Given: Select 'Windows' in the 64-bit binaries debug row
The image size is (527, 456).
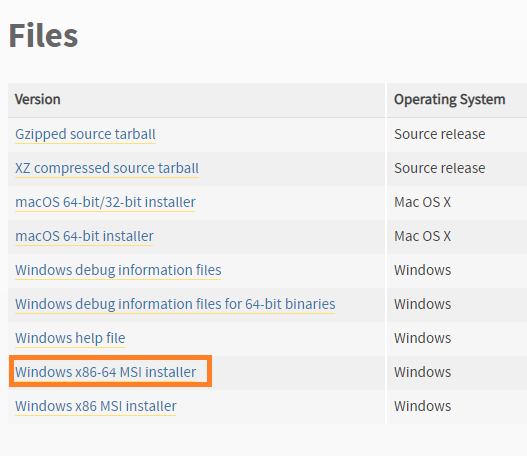Looking at the screenshot, I should click(x=422, y=304).
